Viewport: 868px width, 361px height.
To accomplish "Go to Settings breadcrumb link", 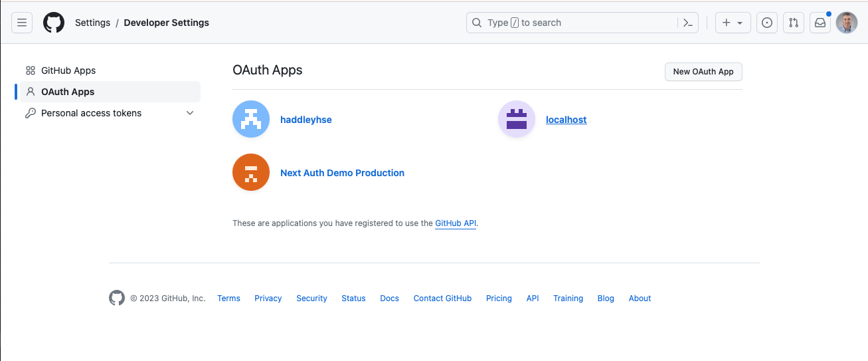I will click(x=92, y=23).
